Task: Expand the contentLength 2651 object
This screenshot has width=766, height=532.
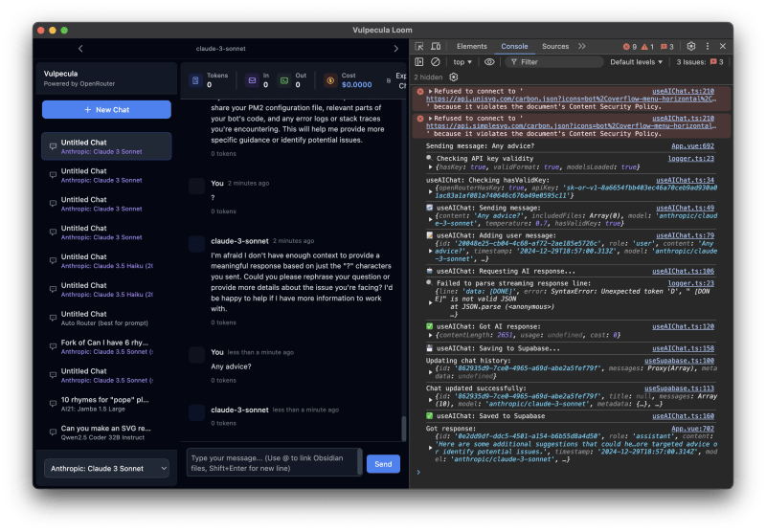Action: 430,335
